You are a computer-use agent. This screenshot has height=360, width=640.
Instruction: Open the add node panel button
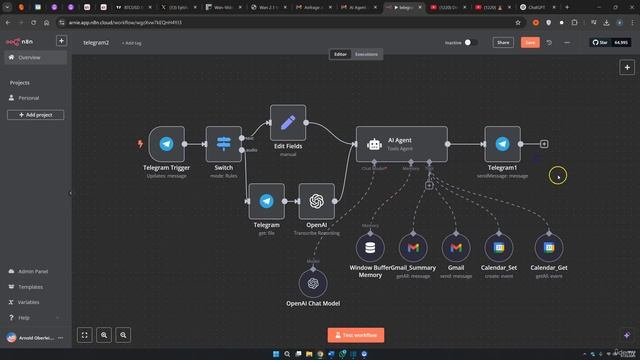[x=627, y=67]
